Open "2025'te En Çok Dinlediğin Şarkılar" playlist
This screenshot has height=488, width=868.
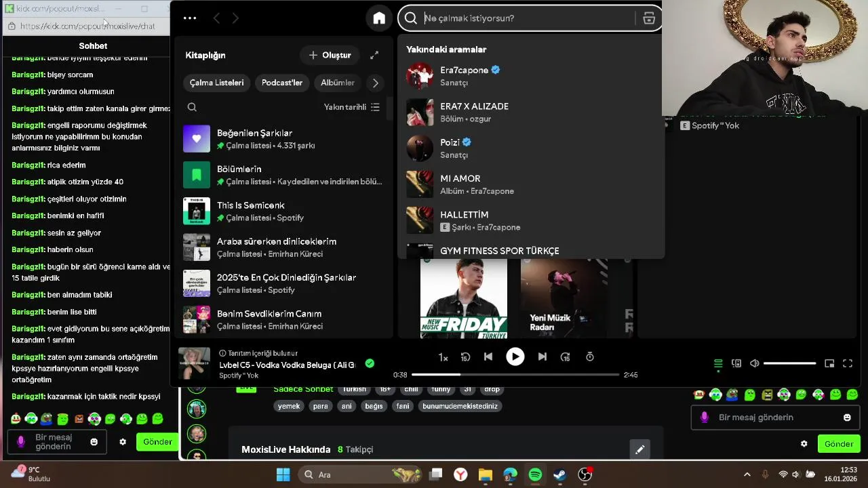[x=282, y=283]
